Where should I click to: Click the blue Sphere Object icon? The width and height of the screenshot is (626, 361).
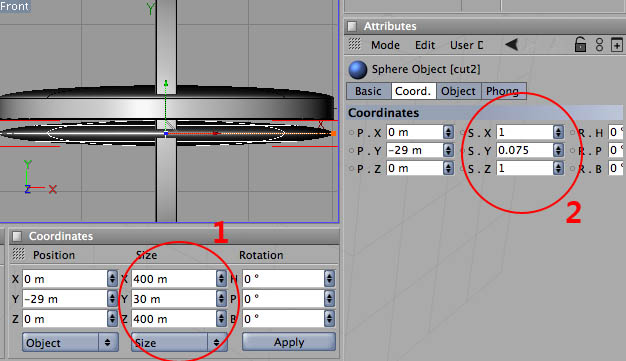(358, 69)
